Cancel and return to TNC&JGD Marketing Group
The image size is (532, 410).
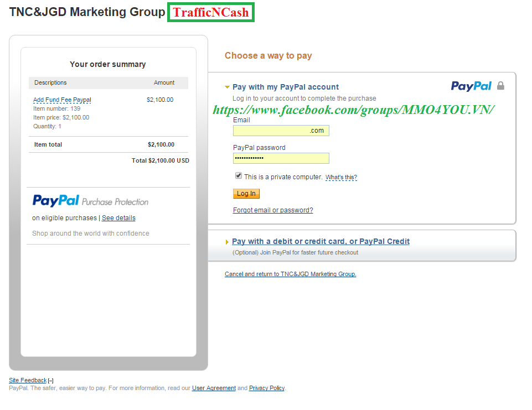point(290,274)
